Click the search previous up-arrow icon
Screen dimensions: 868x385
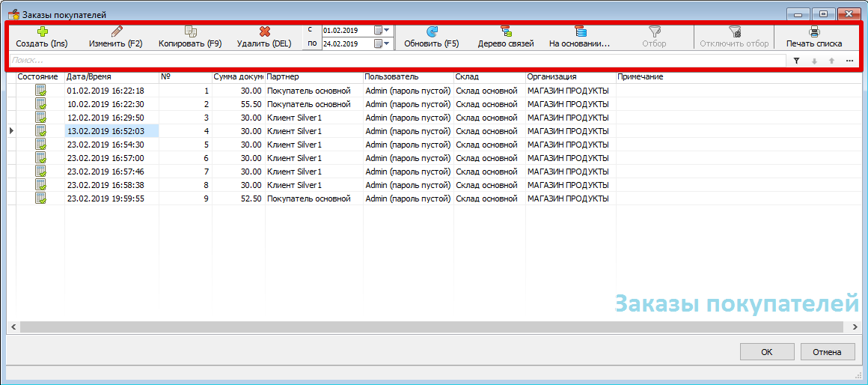pyautogui.click(x=831, y=61)
